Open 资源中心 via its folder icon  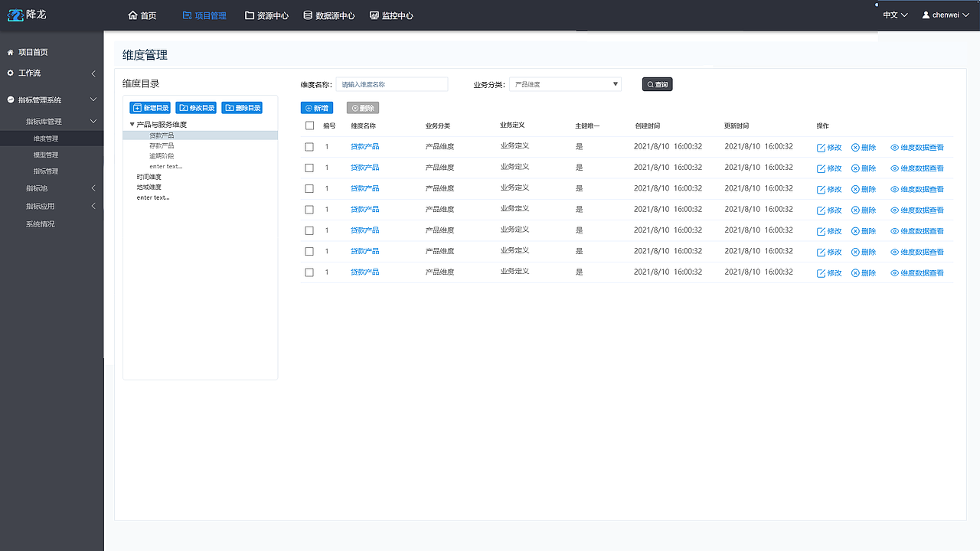tap(250, 15)
